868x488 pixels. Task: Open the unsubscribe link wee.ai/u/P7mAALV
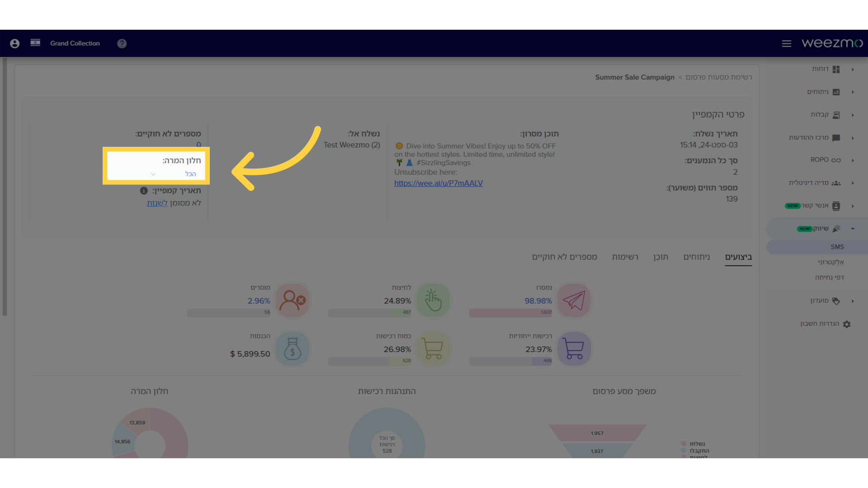click(439, 183)
